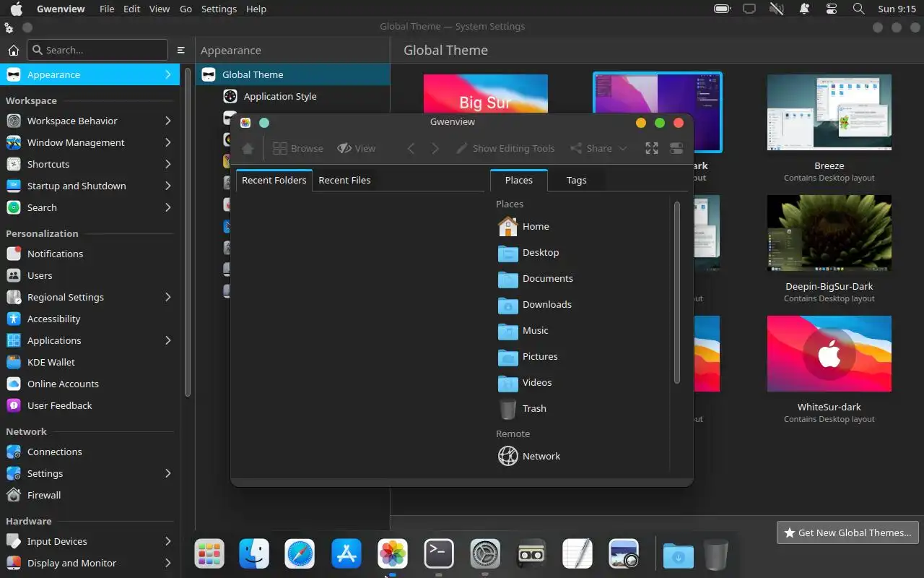Screen dimensions: 924x578
Task: Click the Browse button in Gwenview
Action: pyautogui.click(x=298, y=148)
